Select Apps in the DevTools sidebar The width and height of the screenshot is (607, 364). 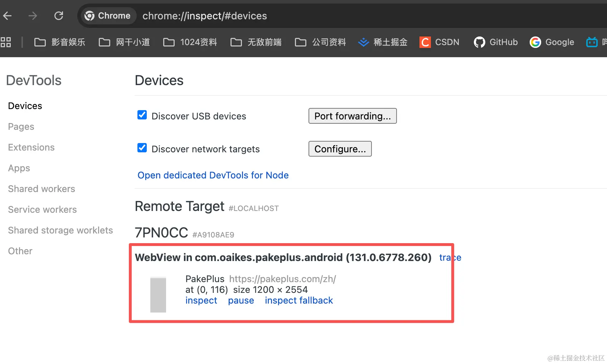pos(19,168)
